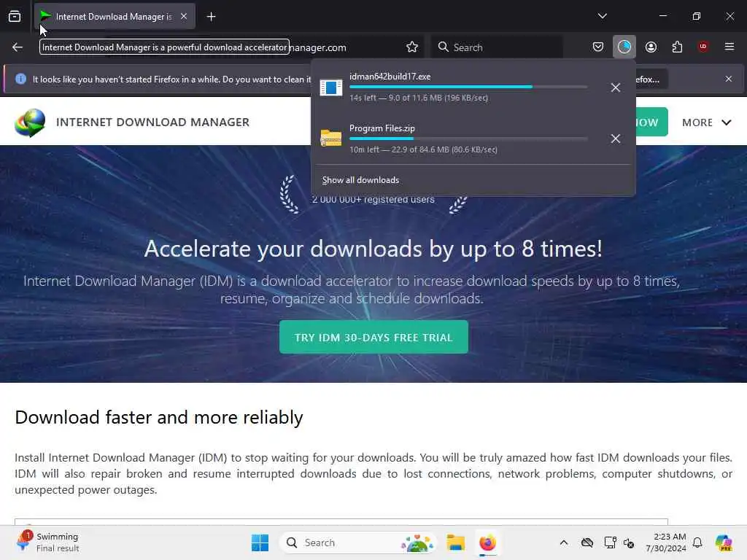747x560 pixels.
Task: Open a new tab with plus button
Action: click(211, 17)
